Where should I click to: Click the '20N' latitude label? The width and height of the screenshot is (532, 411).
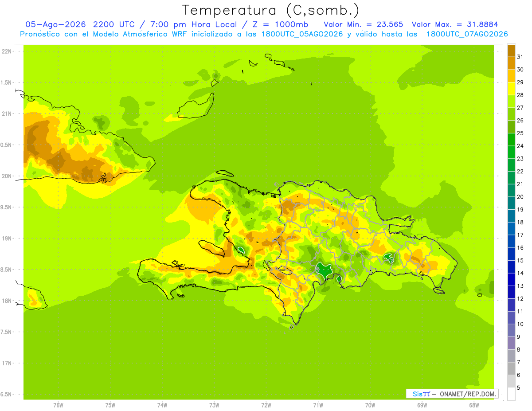coord(7,176)
